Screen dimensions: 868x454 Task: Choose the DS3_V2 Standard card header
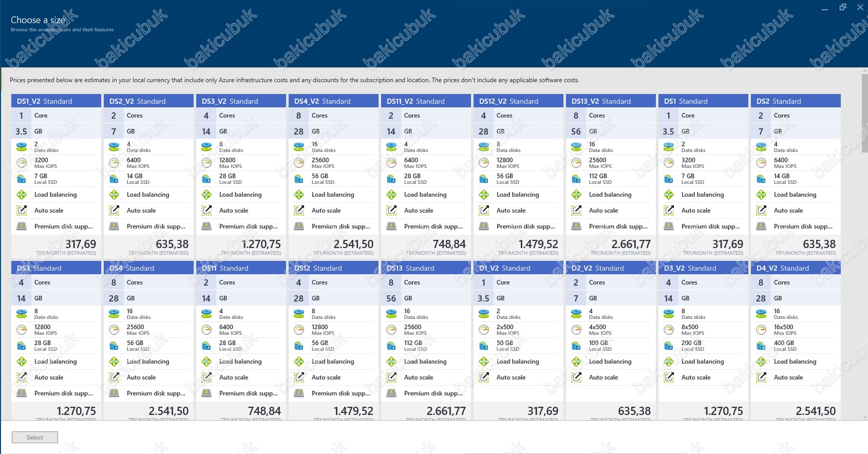click(241, 101)
